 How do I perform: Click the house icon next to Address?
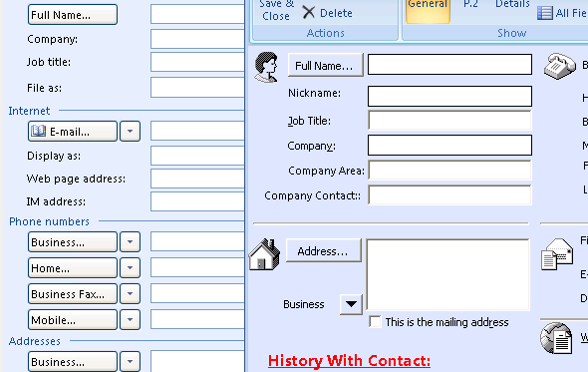click(264, 254)
